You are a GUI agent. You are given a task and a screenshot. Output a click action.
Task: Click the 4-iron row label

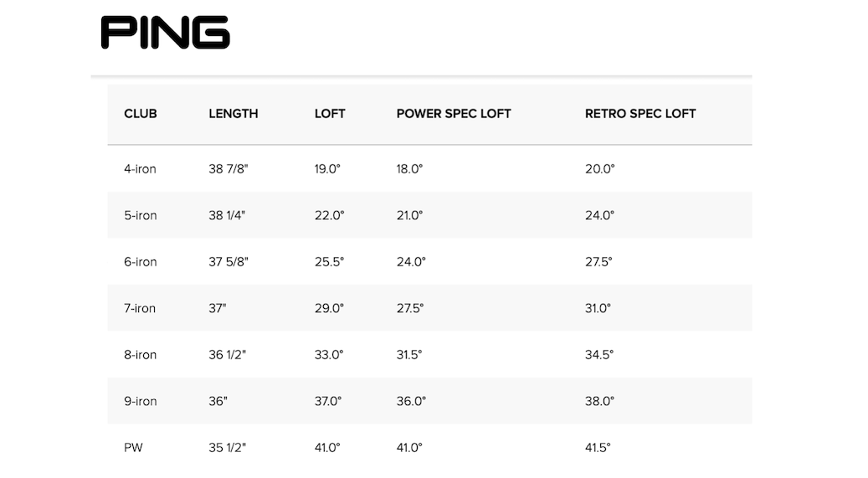(x=140, y=169)
